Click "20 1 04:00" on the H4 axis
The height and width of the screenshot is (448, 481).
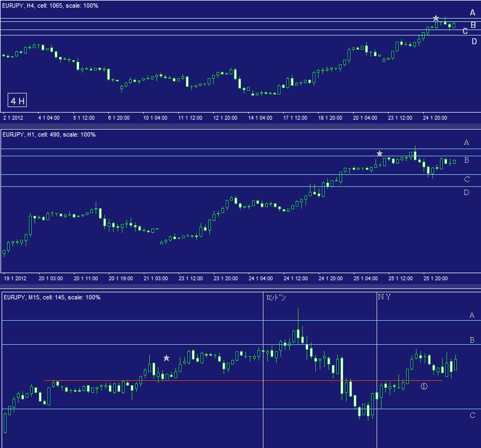pos(365,118)
